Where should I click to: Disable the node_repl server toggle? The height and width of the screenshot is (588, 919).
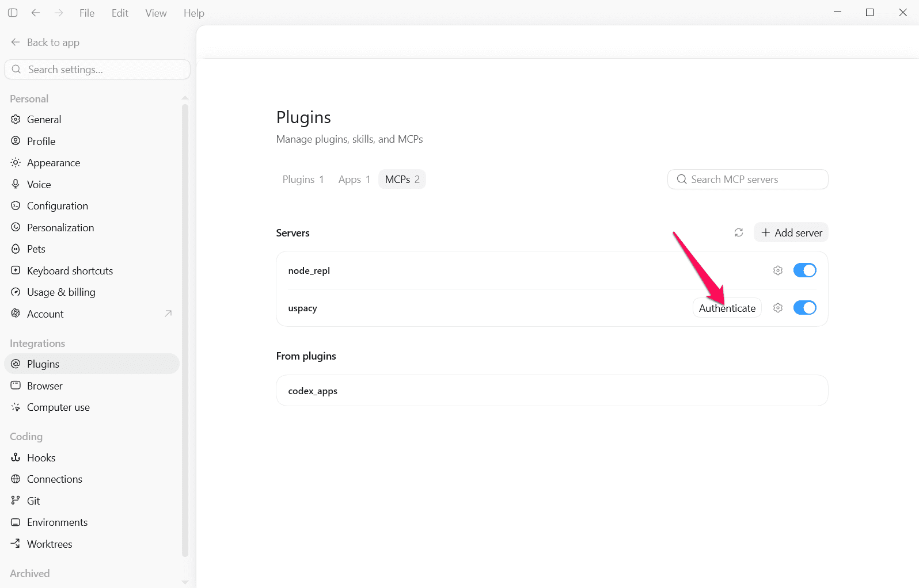point(805,270)
